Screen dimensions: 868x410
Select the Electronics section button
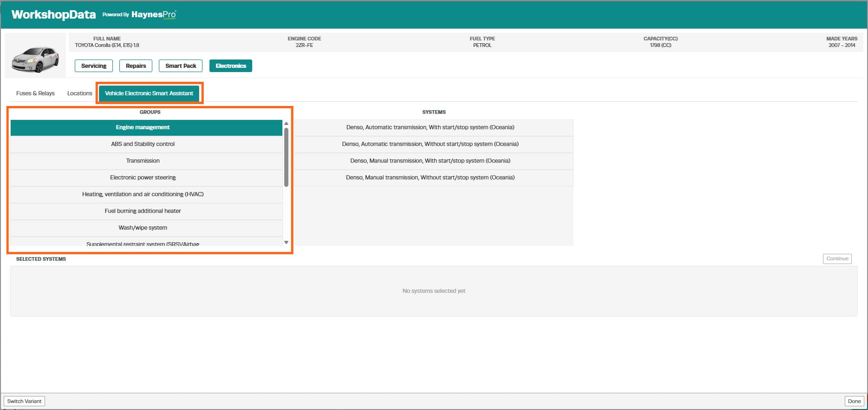pyautogui.click(x=231, y=66)
